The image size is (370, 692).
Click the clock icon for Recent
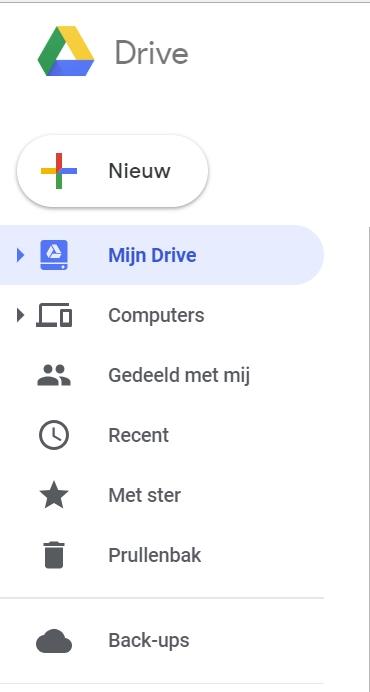click(54, 435)
